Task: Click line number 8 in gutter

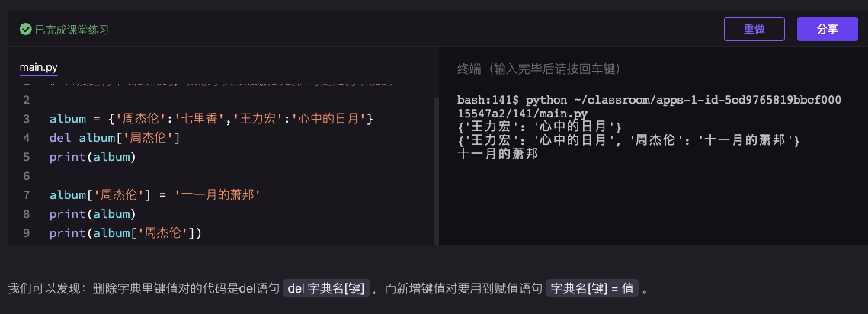Action: 26,214
